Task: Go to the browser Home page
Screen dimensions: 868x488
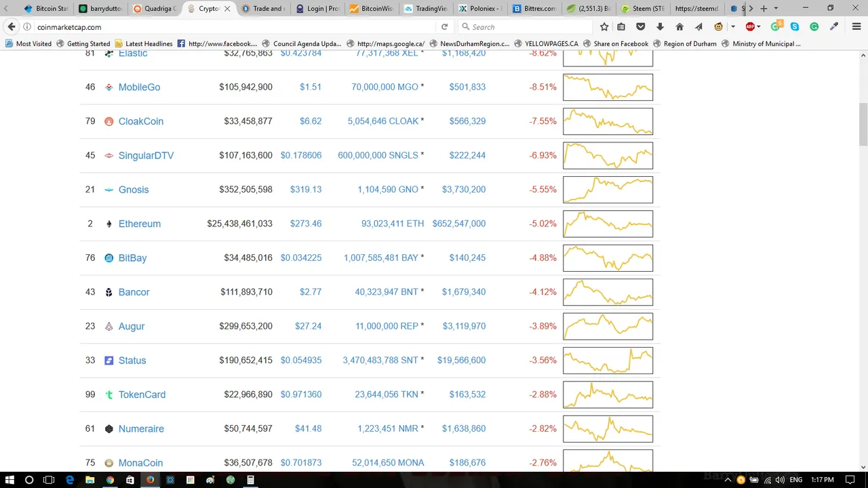Action: tap(679, 27)
